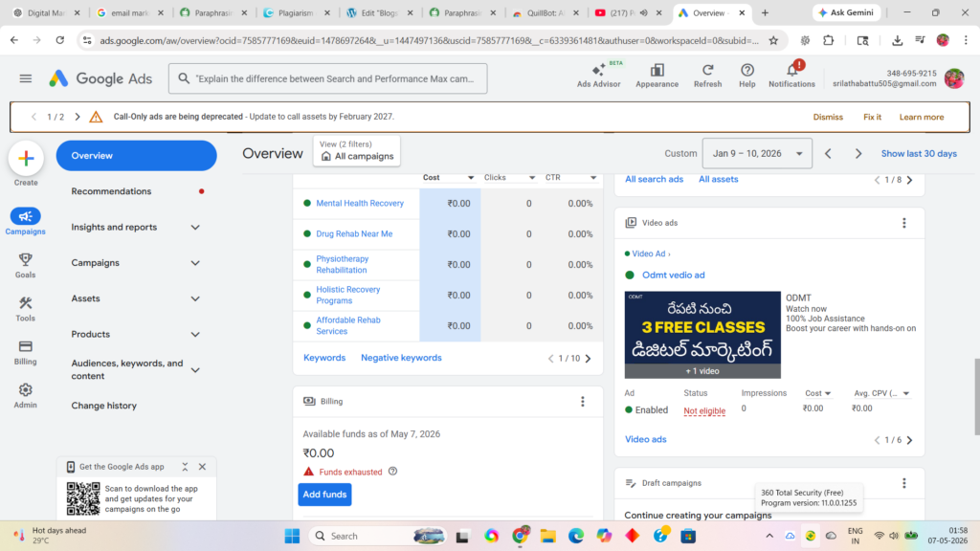980x551 pixels.
Task: Open Windows Start menu
Action: tap(292, 536)
